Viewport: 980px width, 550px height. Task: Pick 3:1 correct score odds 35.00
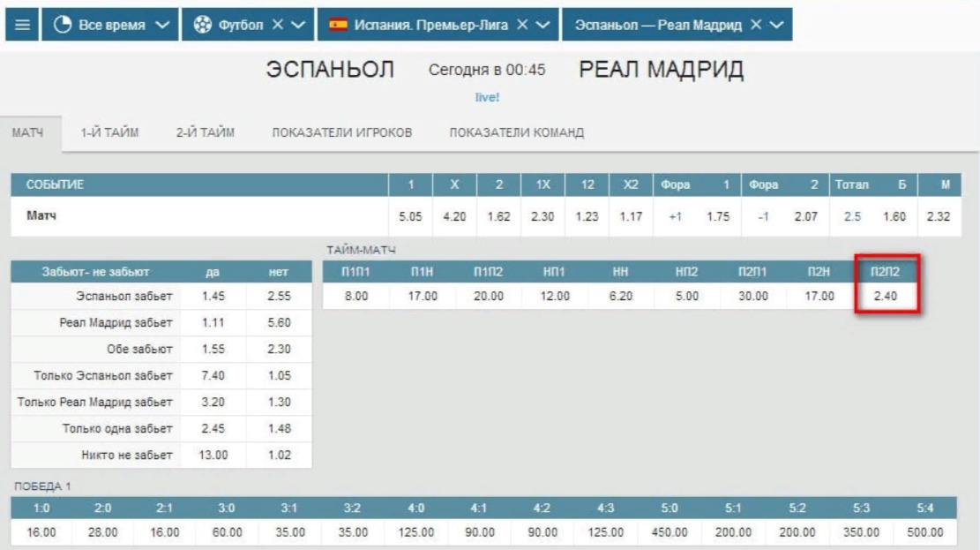click(290, 532)
